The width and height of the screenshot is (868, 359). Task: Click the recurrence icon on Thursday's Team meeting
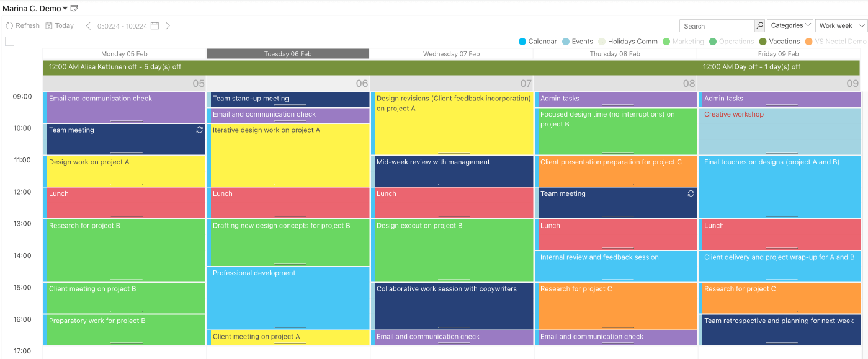[691, 193]
